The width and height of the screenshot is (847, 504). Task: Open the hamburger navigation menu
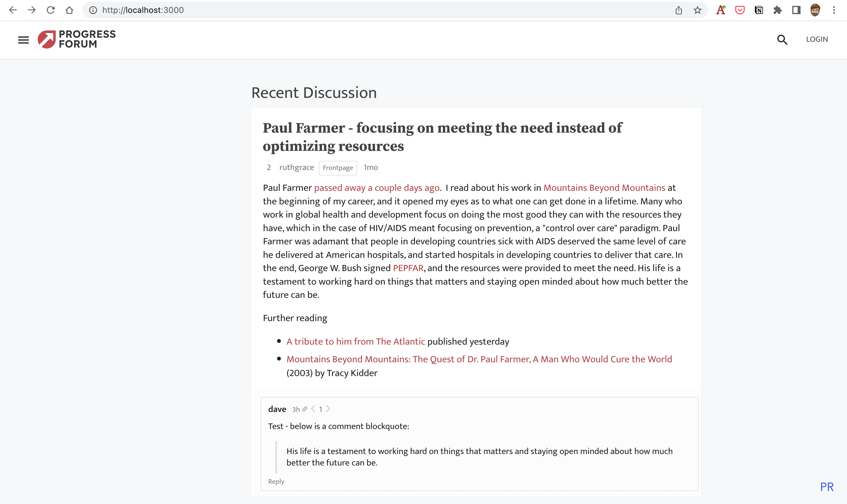pos(24,40)
